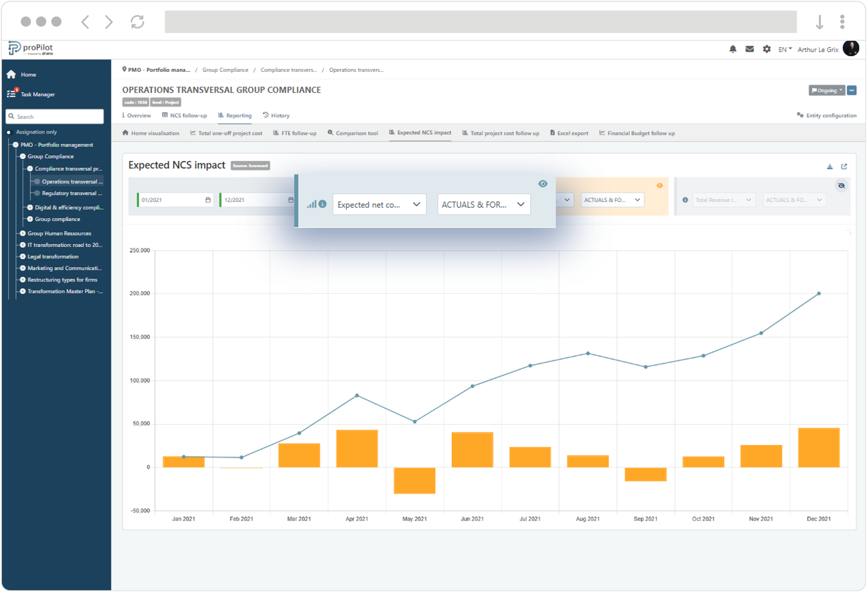Click the Ongoing status button
The width and height of the screenshot is (868, 593).
pyautogui.click(x=827, y=91)
